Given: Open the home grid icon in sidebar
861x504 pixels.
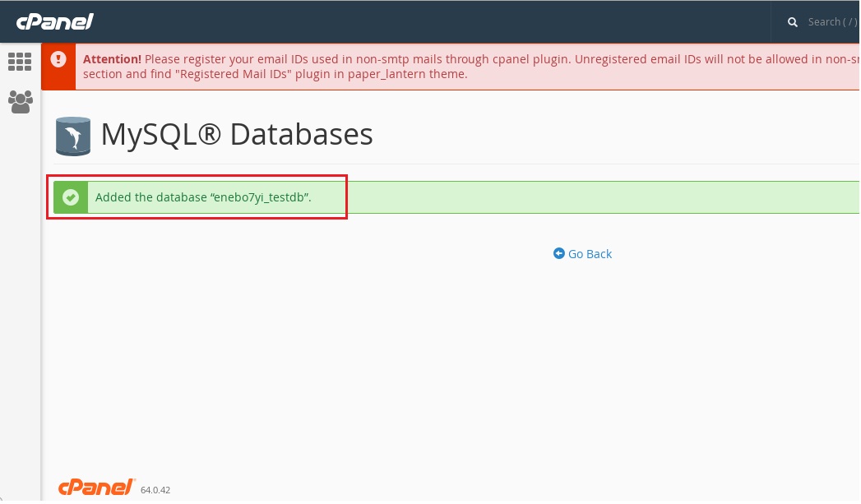Looking at the screenshot, I should (20, 62).
